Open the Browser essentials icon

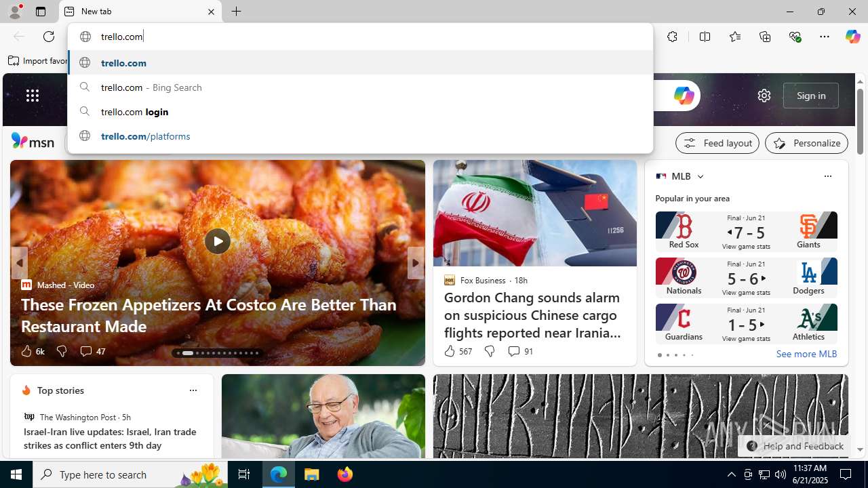click(x=795, y=37)
